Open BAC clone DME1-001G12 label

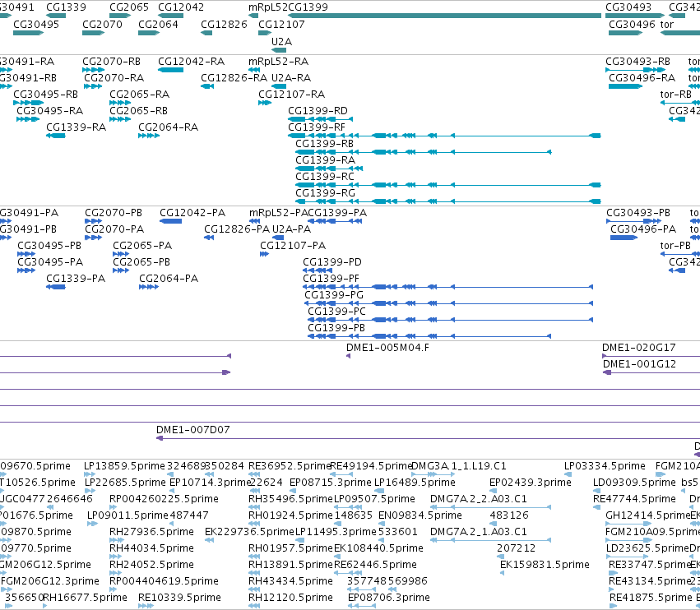click(x=639, y=364)
